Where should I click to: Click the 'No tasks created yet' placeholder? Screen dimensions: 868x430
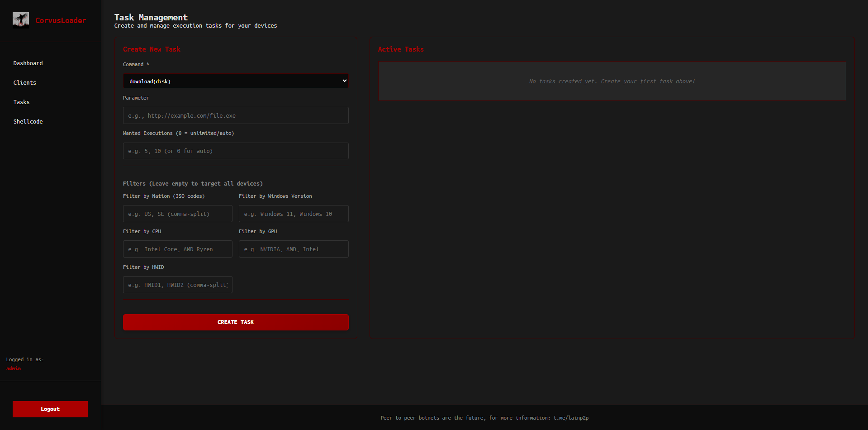(x=612, y=81)
